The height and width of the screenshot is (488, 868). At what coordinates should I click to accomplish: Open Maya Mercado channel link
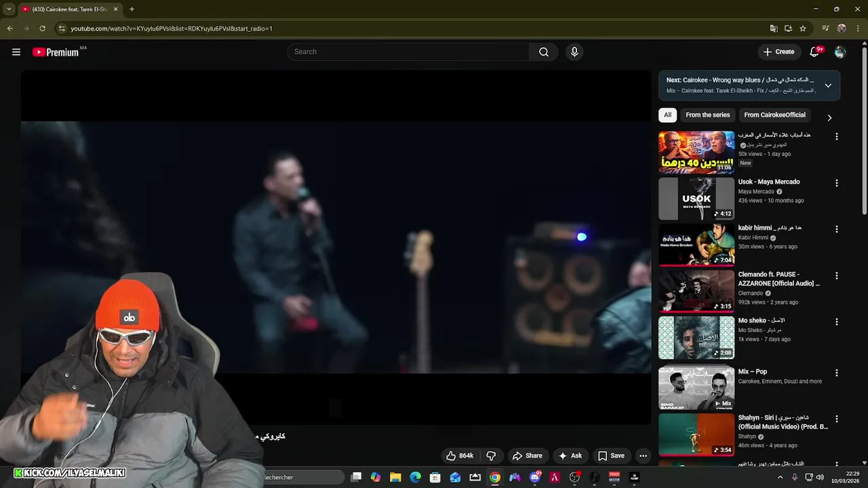pos(756,192)
